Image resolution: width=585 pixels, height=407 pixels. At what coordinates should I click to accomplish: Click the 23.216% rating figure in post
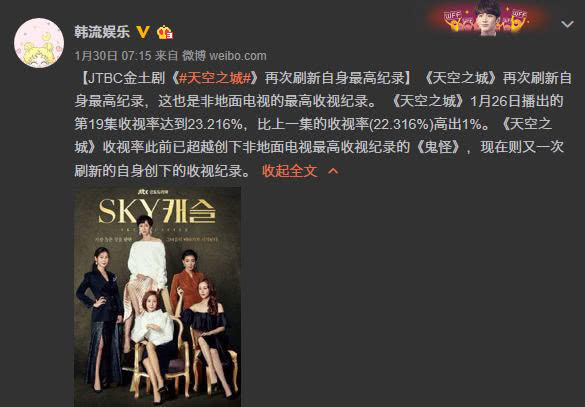click(x=215, y=125)
